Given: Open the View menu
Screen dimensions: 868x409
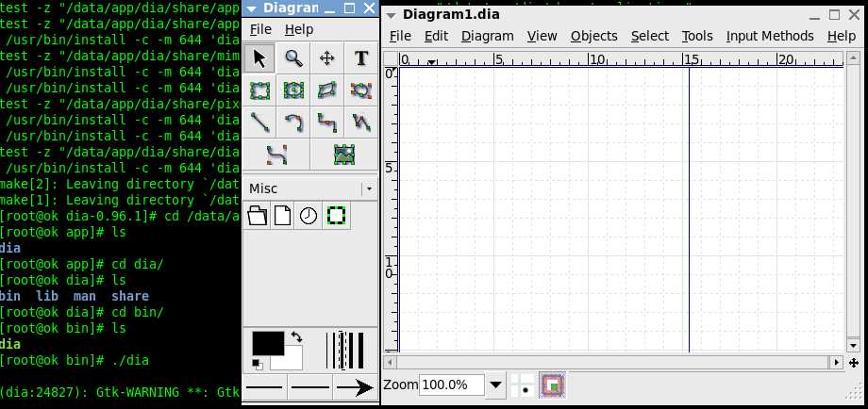Looking at the screenshot, I should (542, 36).
